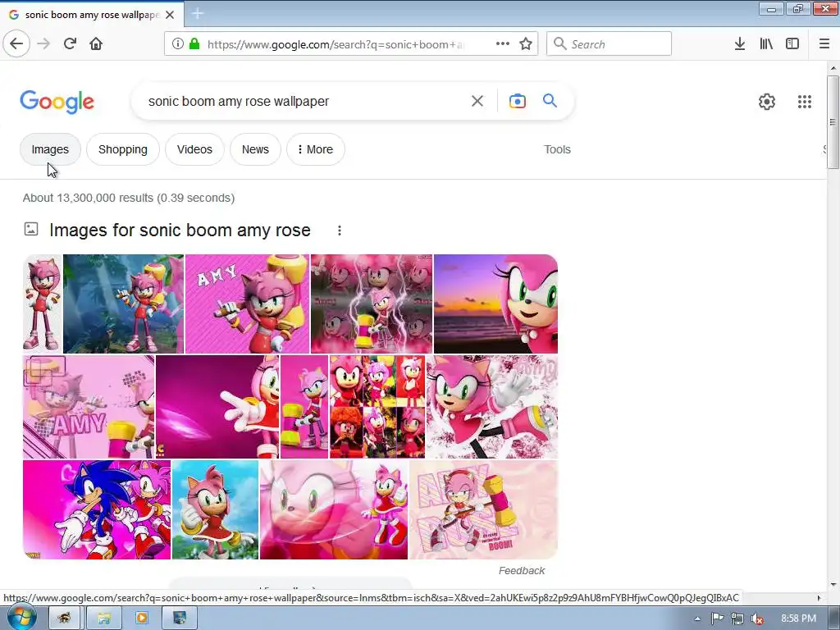The image size is (840, 630).
Task: Open the Windows Start menu
Action: (21, 618)
